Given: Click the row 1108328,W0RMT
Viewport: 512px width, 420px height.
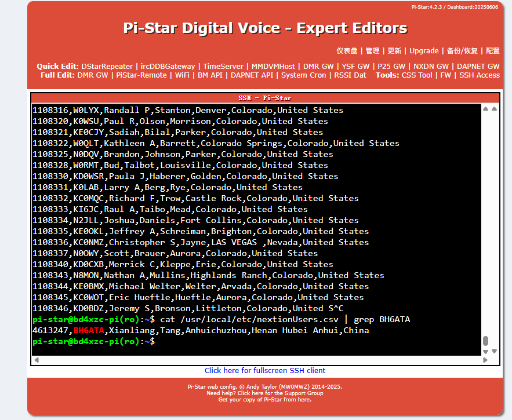Looking at the screenshot, I should (180, 166).
